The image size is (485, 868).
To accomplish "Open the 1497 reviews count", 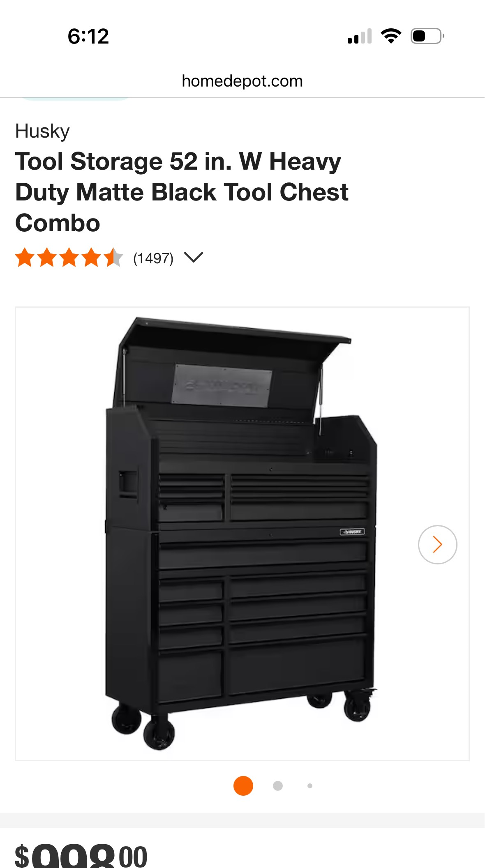I will pos(153,258).
